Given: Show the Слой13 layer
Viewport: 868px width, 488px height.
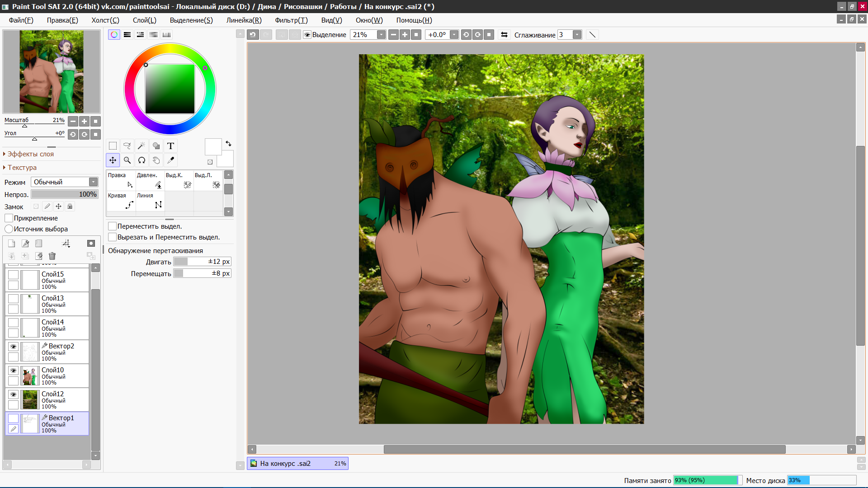Looking at the screenshot, I should [14, 299].
